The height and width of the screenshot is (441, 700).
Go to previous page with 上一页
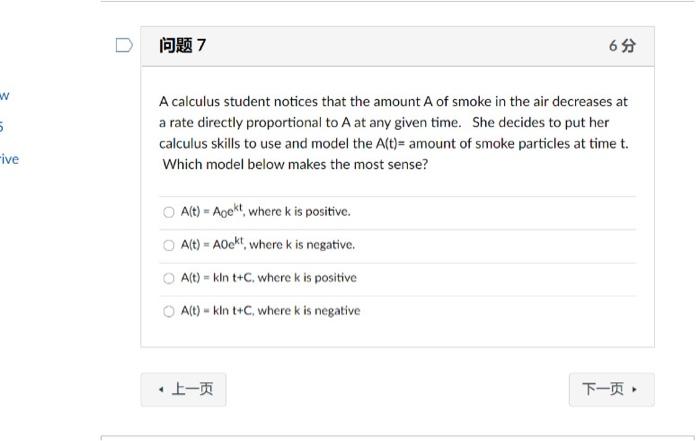[x=184, y=389]
